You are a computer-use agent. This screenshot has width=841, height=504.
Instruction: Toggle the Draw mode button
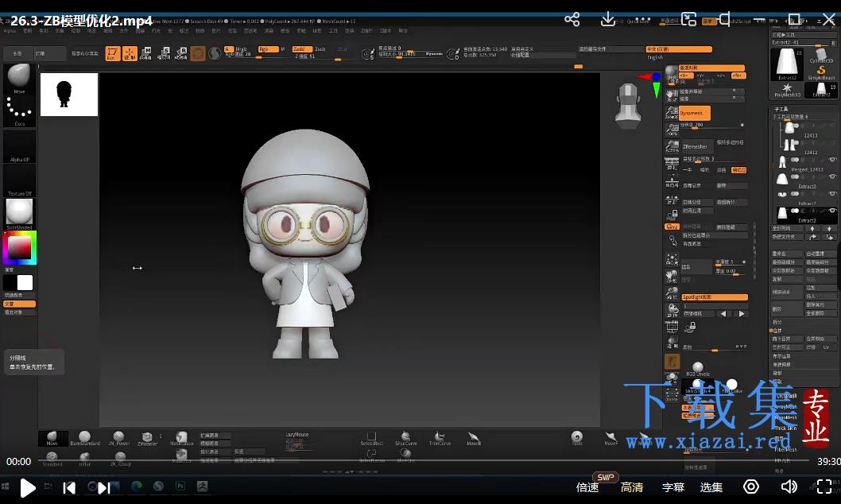click(130, 53)
